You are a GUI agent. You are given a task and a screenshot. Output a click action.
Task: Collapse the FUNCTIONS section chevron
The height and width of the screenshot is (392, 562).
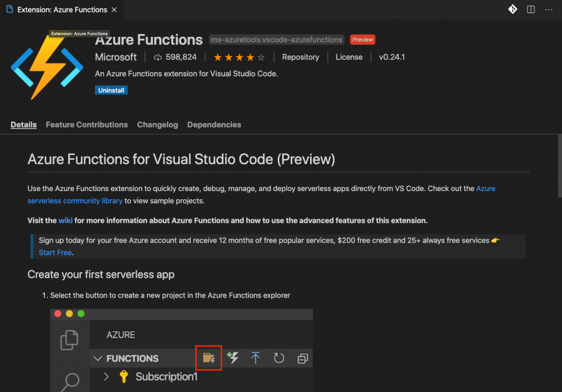(98, 359)
